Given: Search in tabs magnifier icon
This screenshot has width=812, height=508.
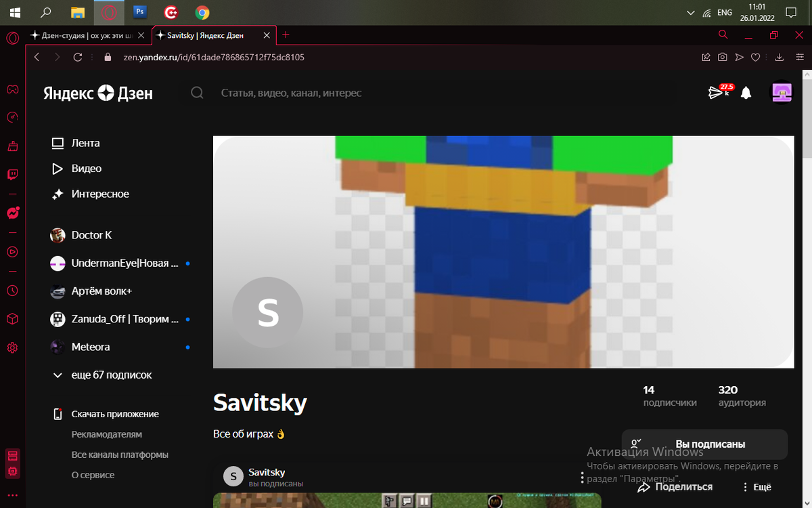Looking at the screenshot, I should click(x=723, y=35).
